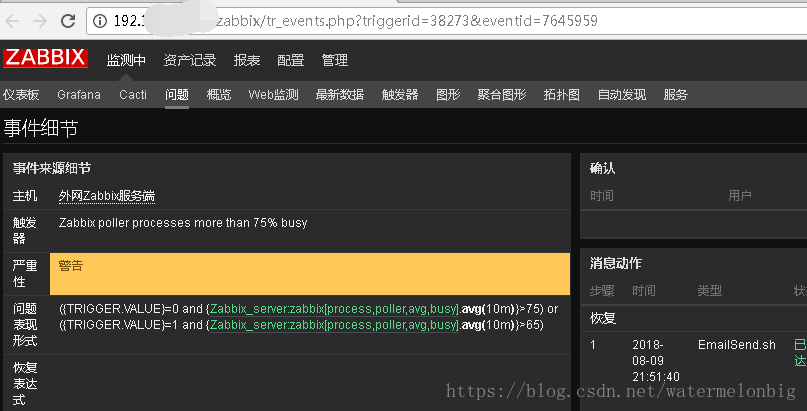This screenshot has height=411, width=807.
Task: Go to the 拓扑图 tab
Action: tap(561, 95)
